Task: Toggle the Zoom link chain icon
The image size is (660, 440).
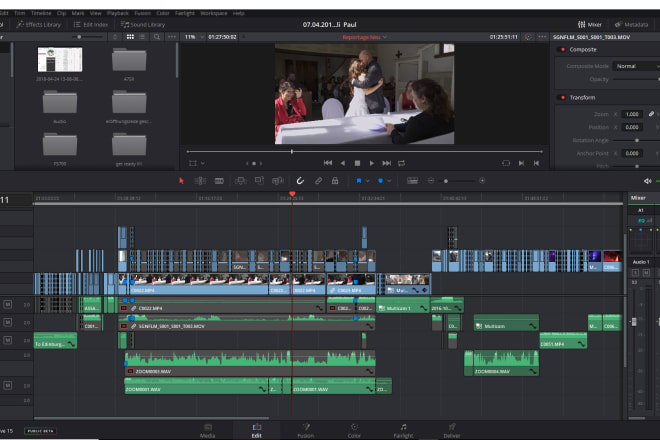Action: pos(651,114)
